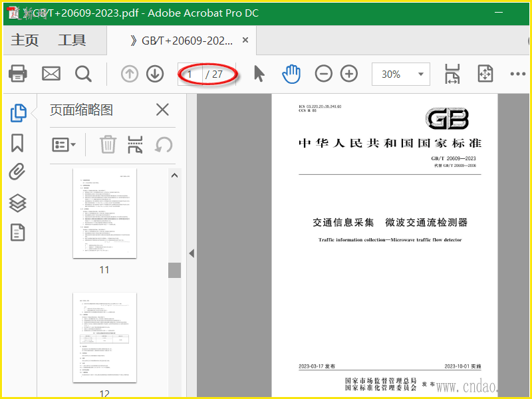Activate the Hand pan tool
The width and height of the screenshot is (532, 399).
(x=291, y=74)
